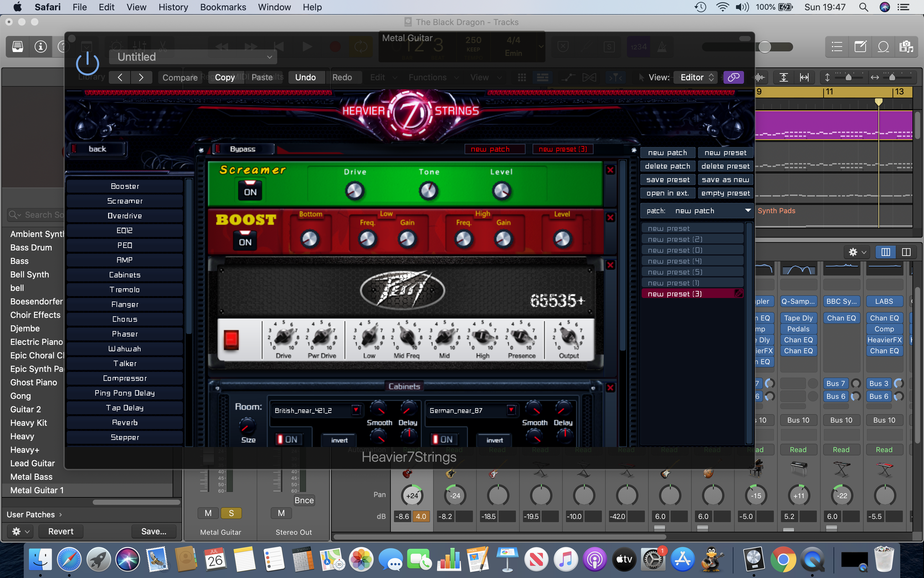This screenshot has width=924, height=578.
Task: Open the Untitled preset dropdown
Action: pos(193,57)
